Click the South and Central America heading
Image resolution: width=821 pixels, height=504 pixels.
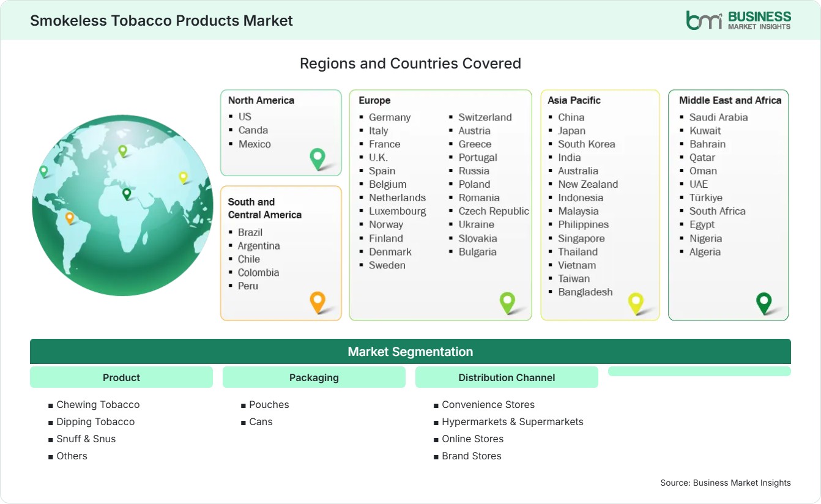[265, 208]
